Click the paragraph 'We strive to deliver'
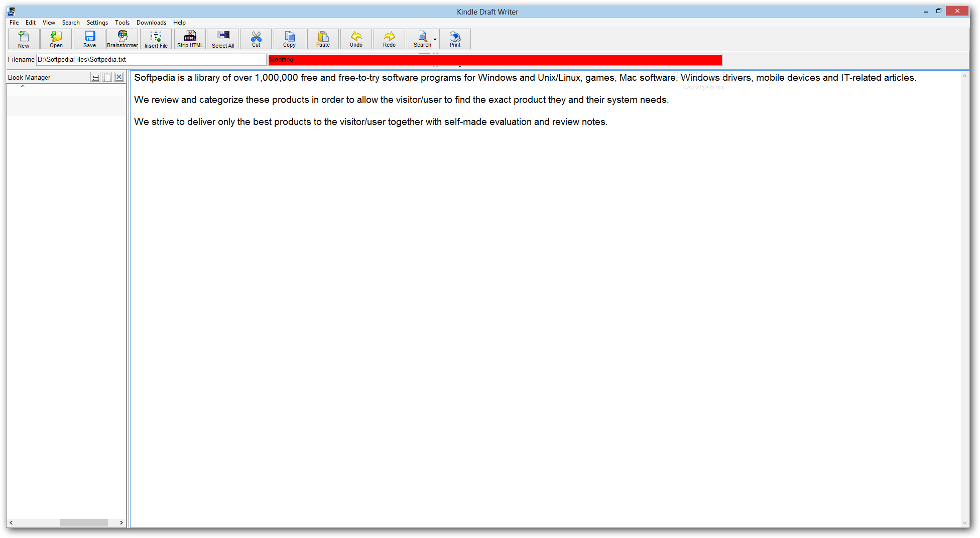Image resolution: width=980 pixels, height=538 pixels. coord(371,122)
